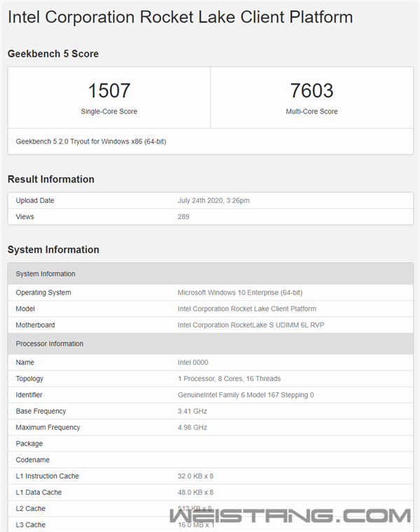Click the Model row label
420x532 pixels.
pyautogui.click(x=25, y=309)
